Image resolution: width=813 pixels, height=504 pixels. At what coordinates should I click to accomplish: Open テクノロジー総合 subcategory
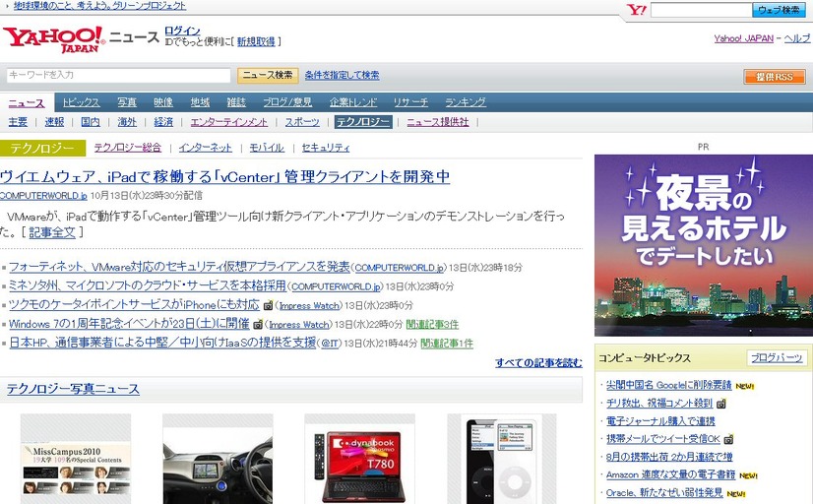coord(128,148)
